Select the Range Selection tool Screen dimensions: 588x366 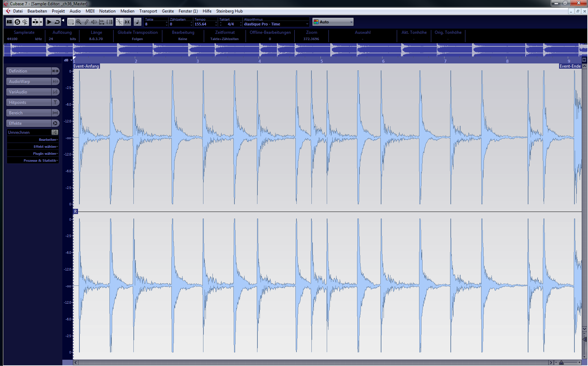[71, 22]
